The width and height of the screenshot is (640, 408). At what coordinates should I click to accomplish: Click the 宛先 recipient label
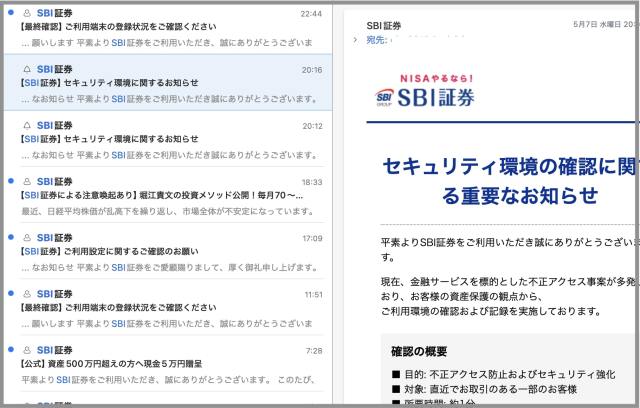click(377, 40)
